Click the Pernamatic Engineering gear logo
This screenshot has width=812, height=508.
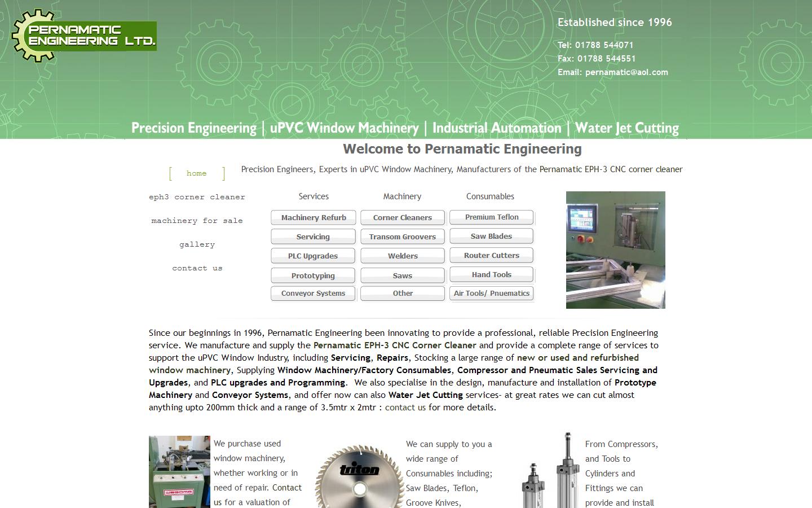[83, 35]
